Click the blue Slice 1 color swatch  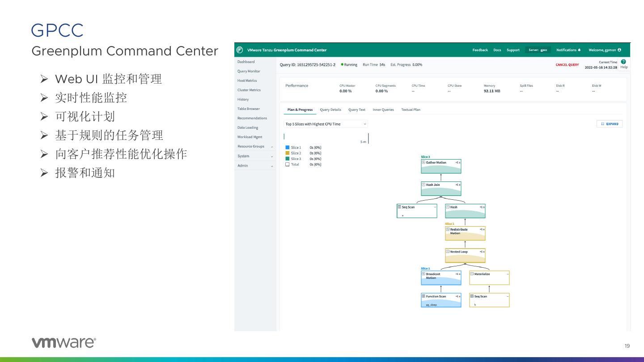288,147
